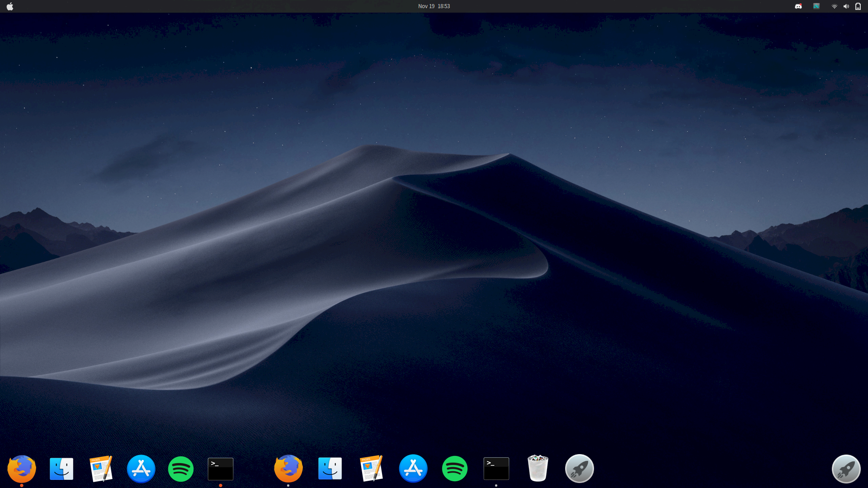This screenshot has height=488, width=868.
Task: Open the volume speaker indicator
Action: coord(846,6)
